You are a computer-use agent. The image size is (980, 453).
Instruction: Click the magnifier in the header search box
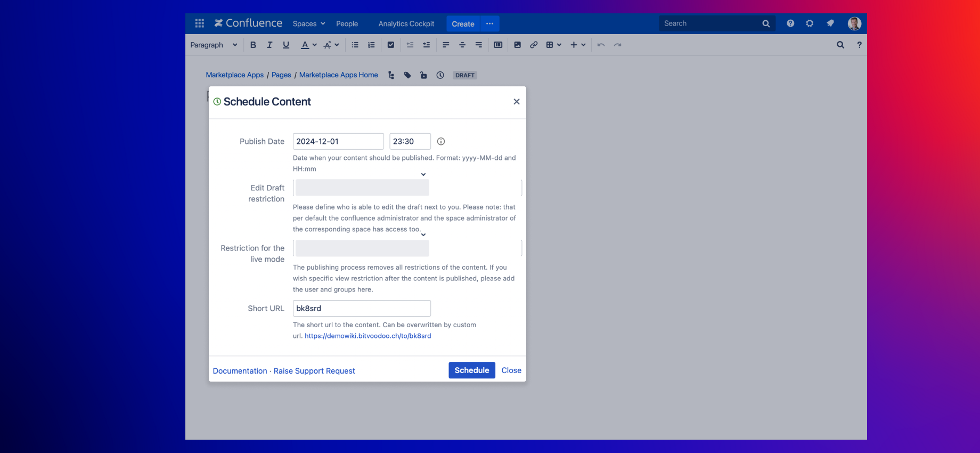[x=766, y=23]
